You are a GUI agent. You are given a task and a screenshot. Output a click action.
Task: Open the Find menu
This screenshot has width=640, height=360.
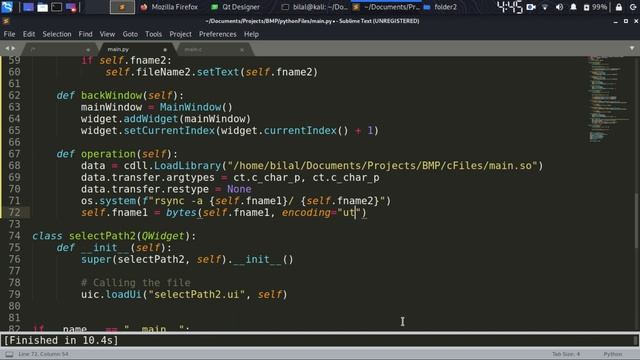coord(85,34)
